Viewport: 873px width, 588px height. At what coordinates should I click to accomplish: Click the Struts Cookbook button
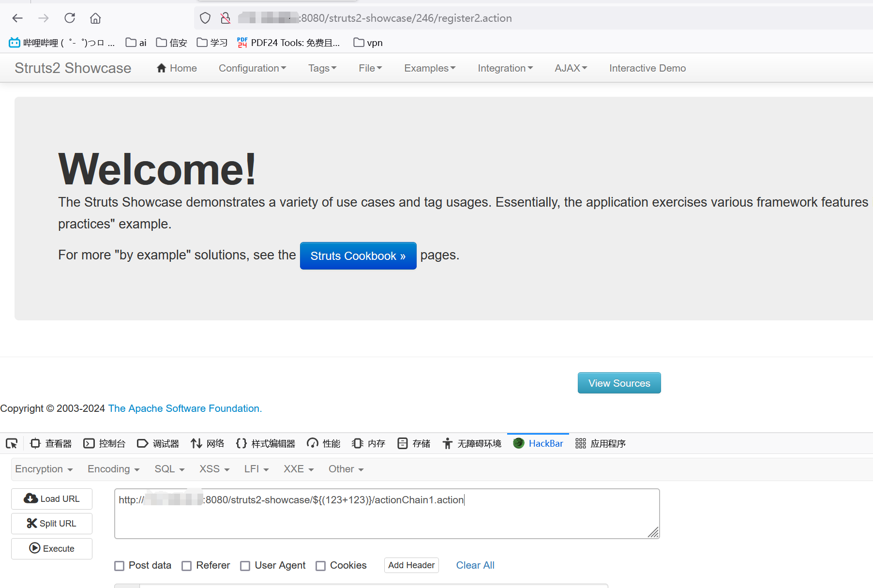[358, 256]
